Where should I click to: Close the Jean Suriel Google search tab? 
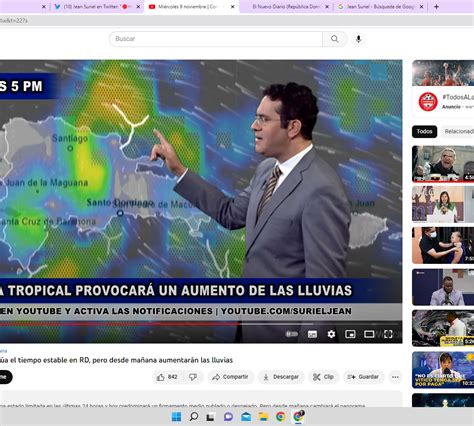421,6
